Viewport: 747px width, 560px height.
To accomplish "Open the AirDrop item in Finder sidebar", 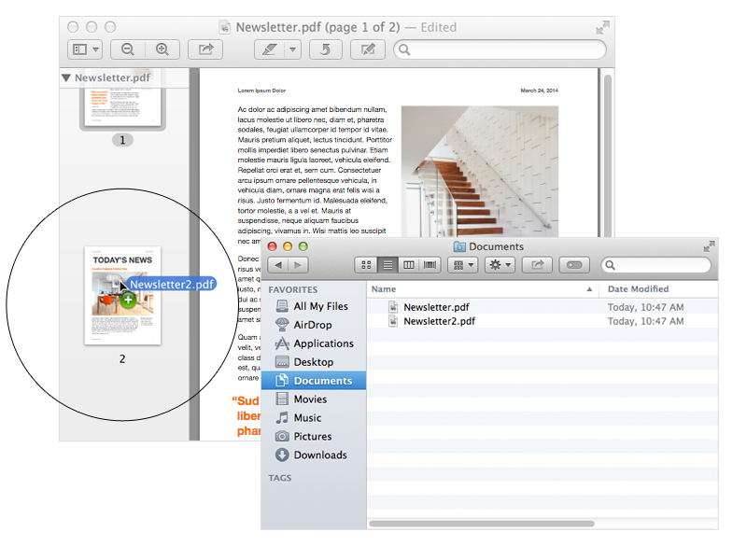I will (x=312, y=325).
